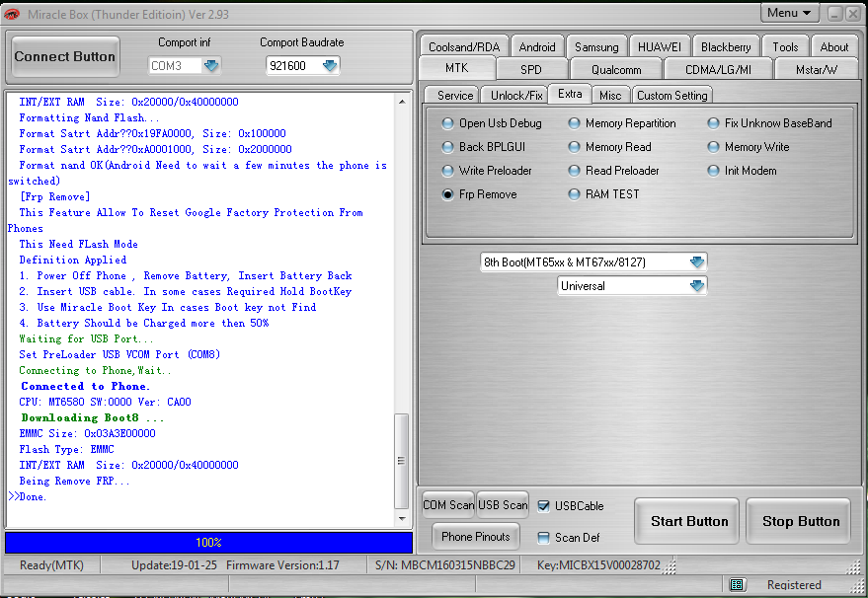Viewport: 868px width, 598px height.
Task: Click the 'Connected to Phone.' log line
Action: pyautogui.click(x=85, y=386)
